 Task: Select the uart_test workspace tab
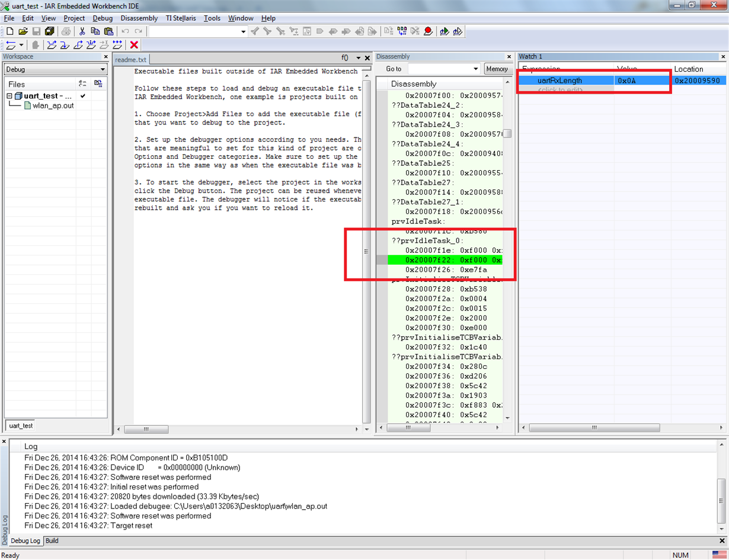21,425
